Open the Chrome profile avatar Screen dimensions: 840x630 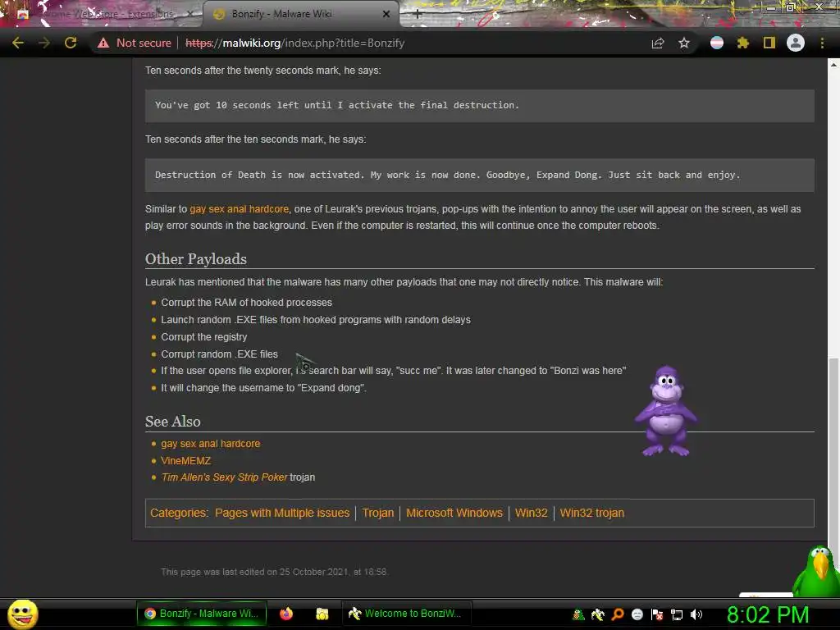pos(796,43)
